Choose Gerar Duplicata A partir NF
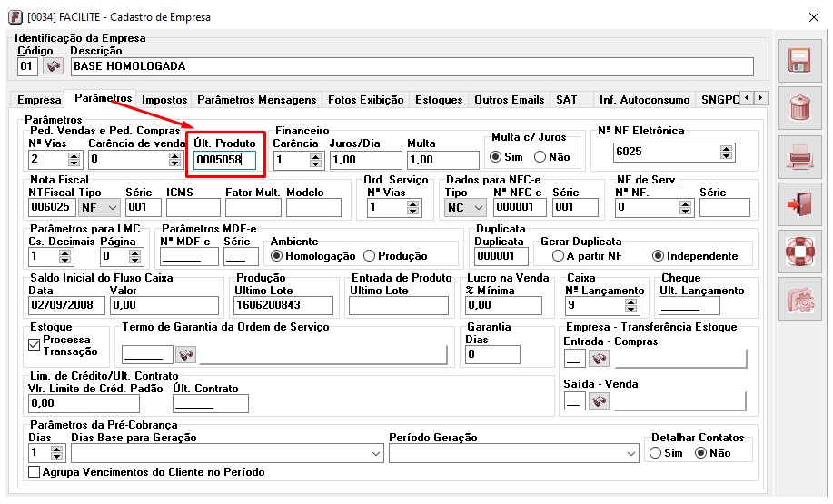The width and height of the screenshot is (833, 504). coord(558,256)
